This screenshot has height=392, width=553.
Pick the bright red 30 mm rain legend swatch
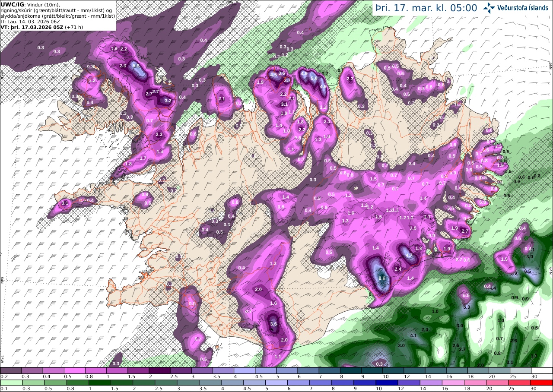pyautogui.click(x=542, y=383)
